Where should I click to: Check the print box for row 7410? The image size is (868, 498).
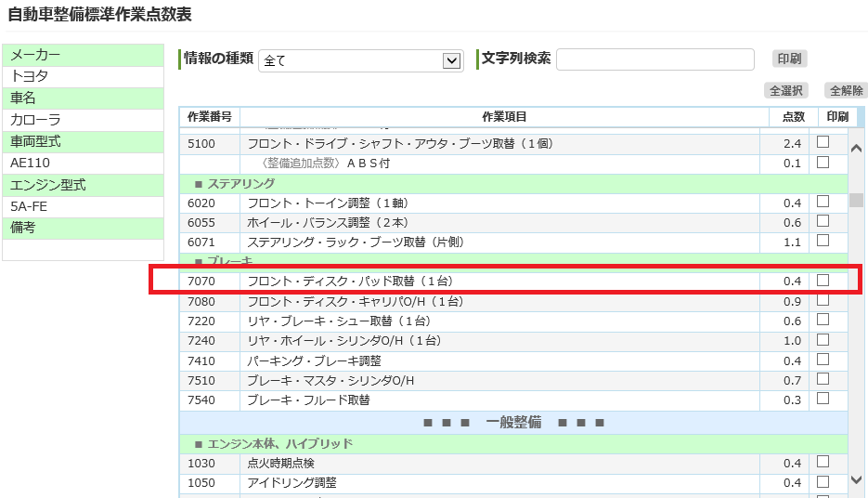[x=823, y=360]
